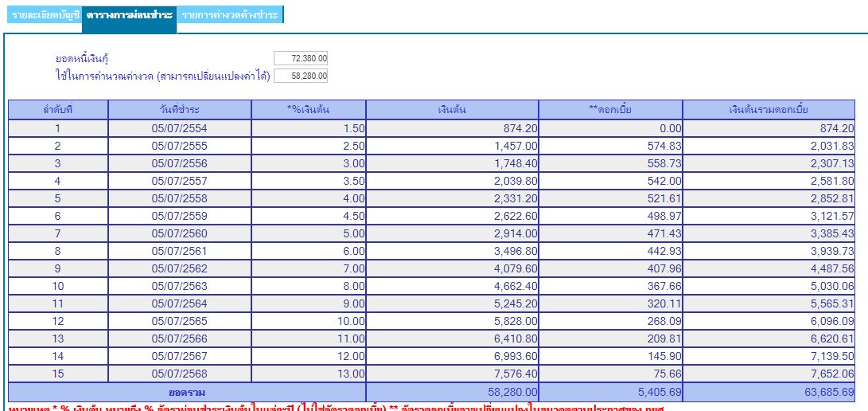Click interest value 209.81
Image resolution: width=868 pixels, height=411 pixels.
point(610,339)
